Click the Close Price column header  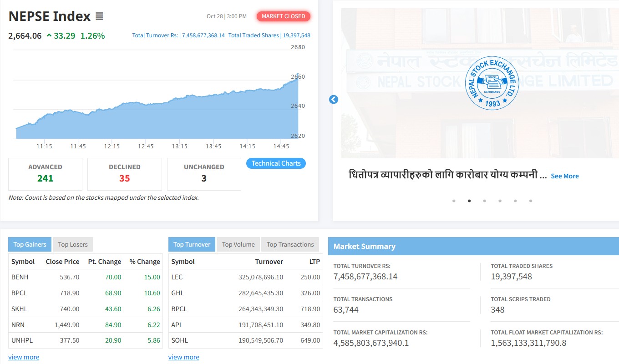(x=62, y=262)
